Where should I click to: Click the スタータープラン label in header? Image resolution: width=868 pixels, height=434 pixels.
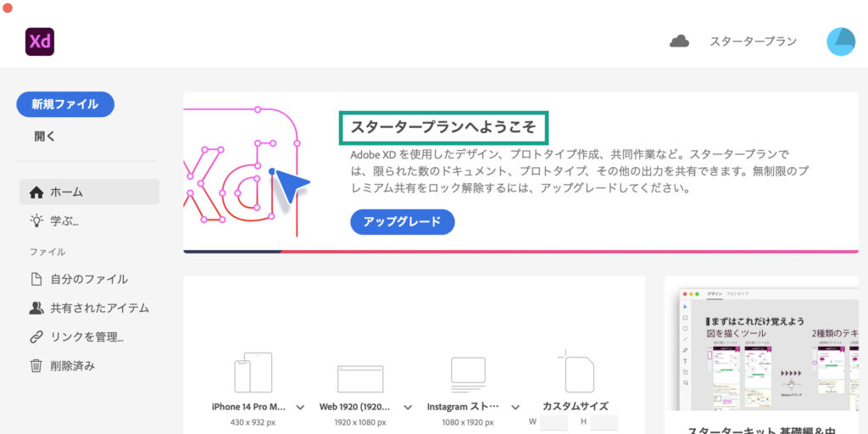754,42
